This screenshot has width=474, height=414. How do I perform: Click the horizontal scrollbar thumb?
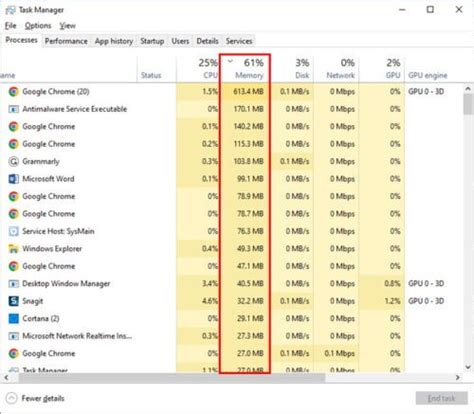[x=172, y=378]
